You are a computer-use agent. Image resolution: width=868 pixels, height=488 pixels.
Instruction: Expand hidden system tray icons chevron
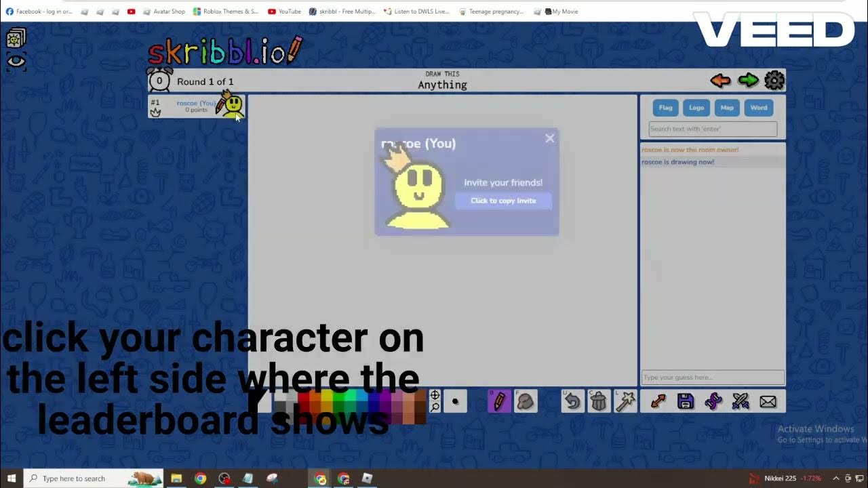pos(836,479)
